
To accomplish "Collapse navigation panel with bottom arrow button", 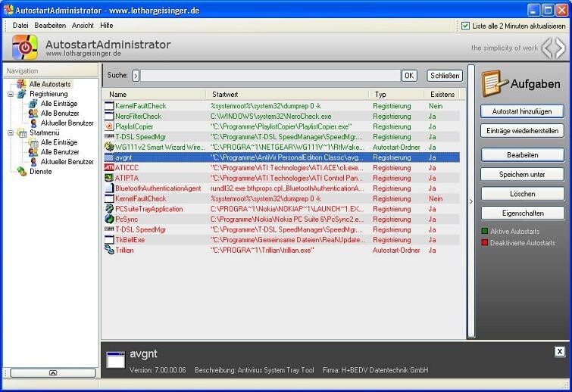I will coord(53,372).
